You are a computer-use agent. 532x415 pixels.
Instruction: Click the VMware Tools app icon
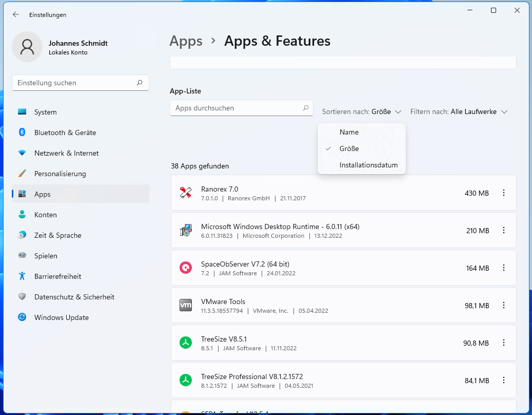tap(186, 305)
